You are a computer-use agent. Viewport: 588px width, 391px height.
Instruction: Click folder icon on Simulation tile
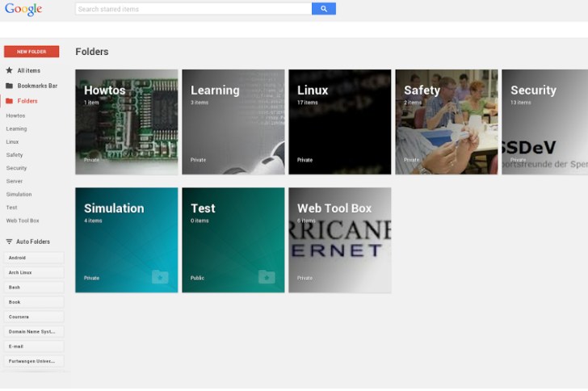(x=160, y=277)
